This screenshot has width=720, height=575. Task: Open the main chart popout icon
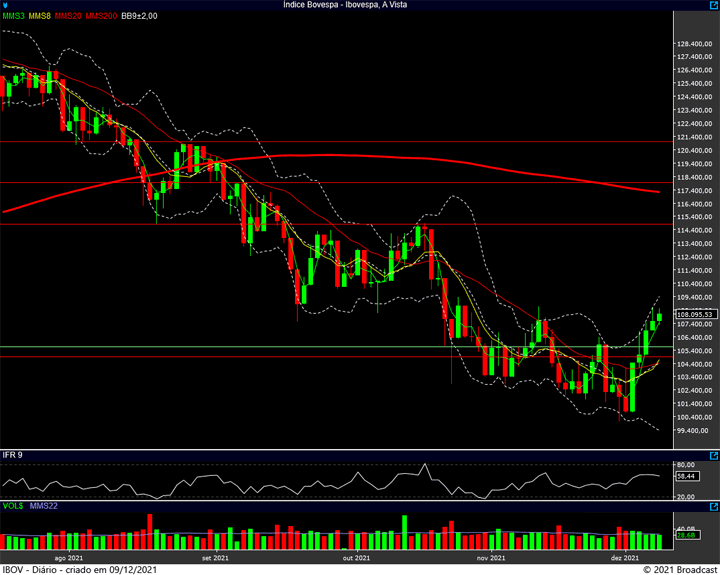point(714,5)
